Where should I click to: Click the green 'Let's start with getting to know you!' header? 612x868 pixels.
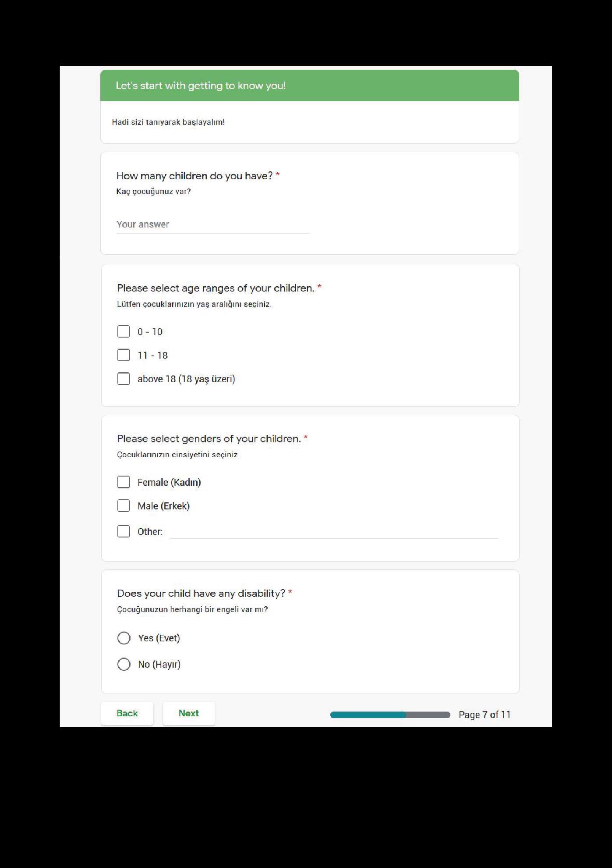310,85
